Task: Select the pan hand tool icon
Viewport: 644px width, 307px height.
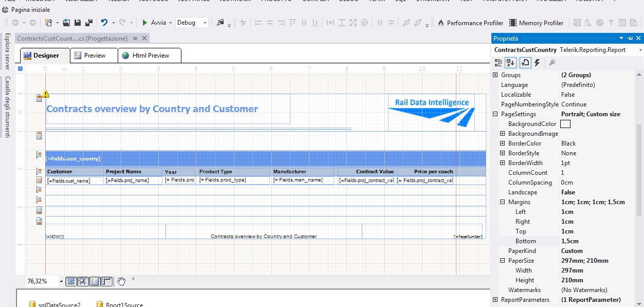Action: [121, 281]
